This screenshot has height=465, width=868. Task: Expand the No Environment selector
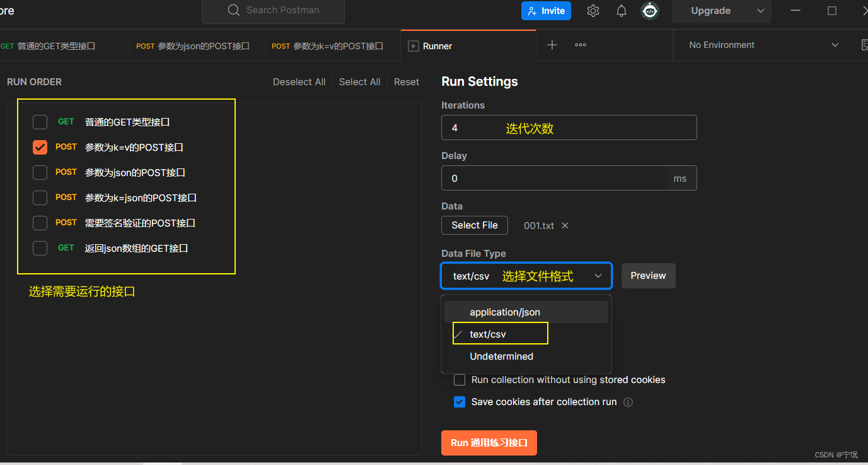pos(764,45)
